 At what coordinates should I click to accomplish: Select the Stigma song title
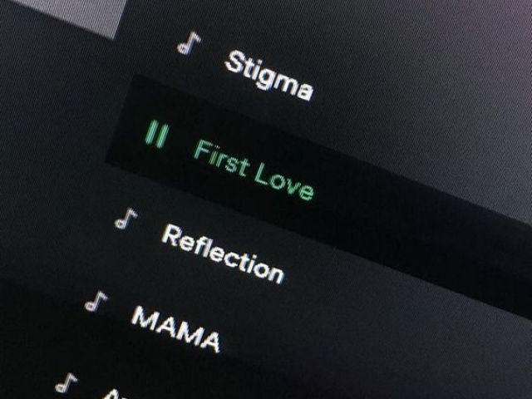(268, 76)
